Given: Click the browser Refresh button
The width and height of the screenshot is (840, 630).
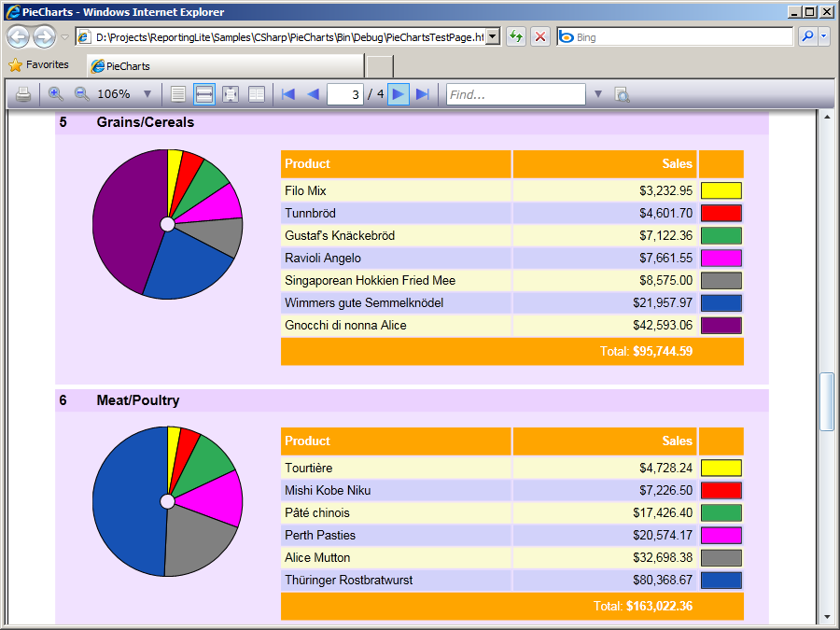Looking at the screenshot, I should tap(515, 37).
